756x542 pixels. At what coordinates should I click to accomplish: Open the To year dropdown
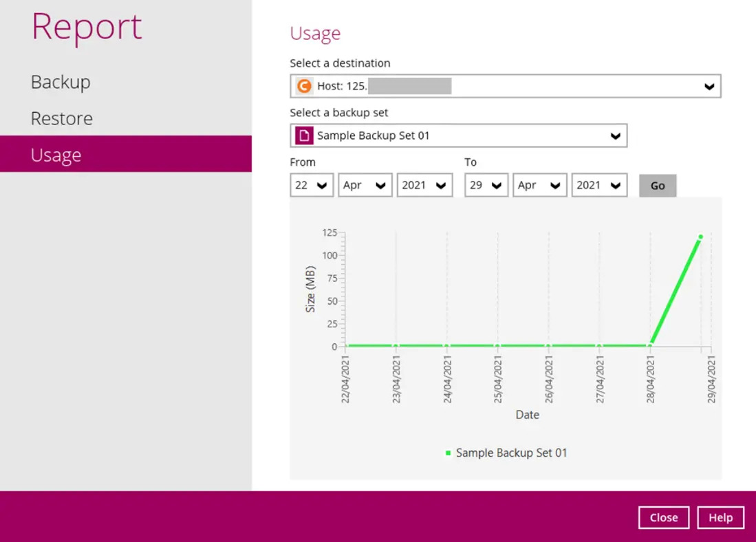599,185
